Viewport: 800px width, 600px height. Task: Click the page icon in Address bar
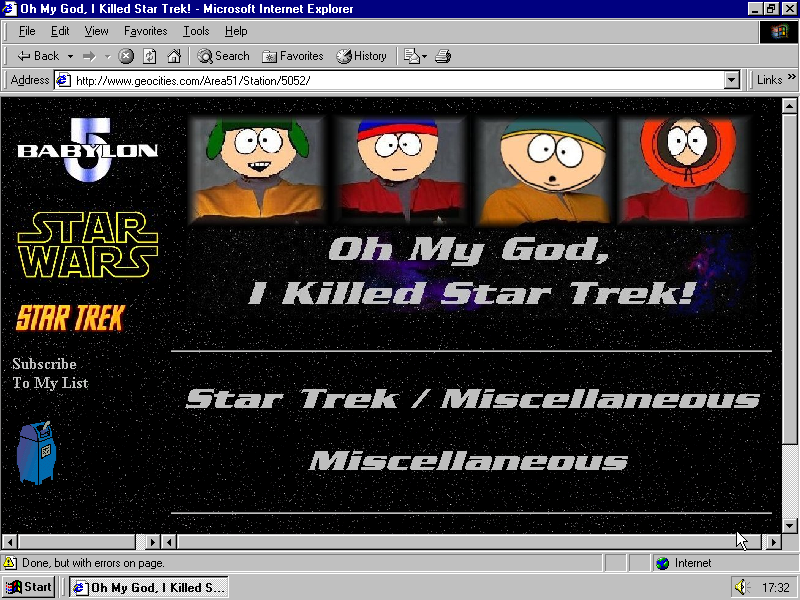(63, 80)
